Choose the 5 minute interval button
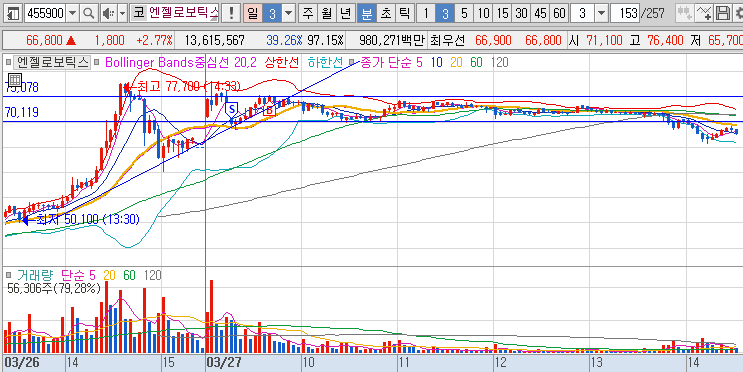This screenshot has height=372, width=743. click(463, 13)
